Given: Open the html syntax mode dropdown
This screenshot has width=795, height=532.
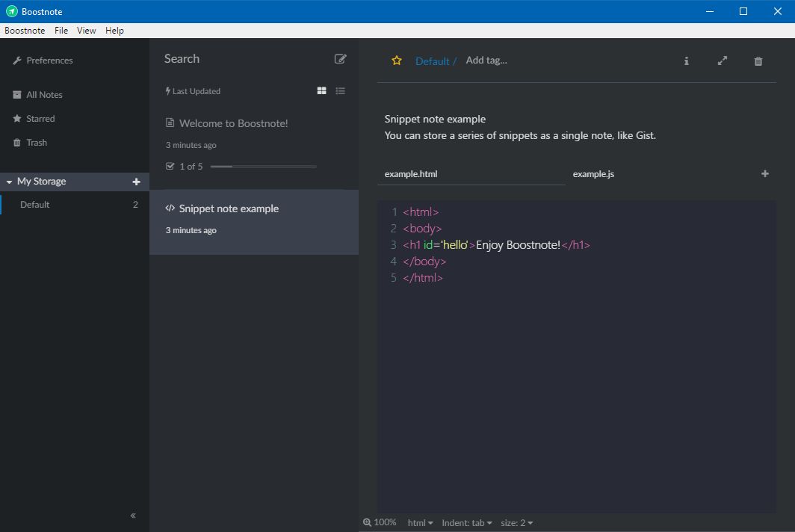Looking at the screenshot, I should coord(421,523).
